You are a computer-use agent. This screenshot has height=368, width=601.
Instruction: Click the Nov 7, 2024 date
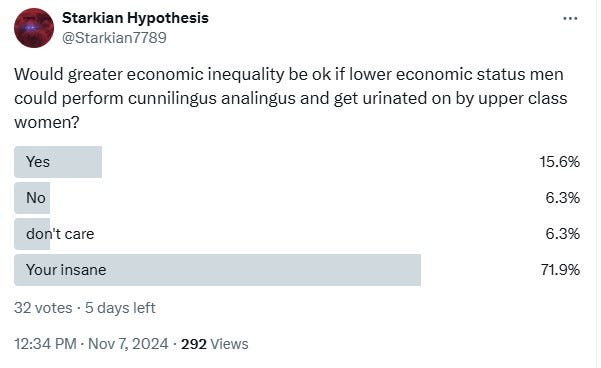(x=128, y=344)
